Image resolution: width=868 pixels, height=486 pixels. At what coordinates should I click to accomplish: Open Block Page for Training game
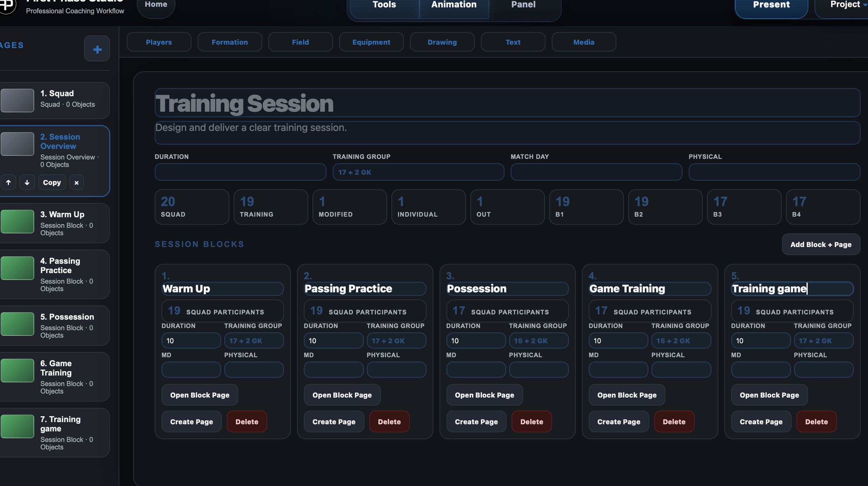point(769,395)
